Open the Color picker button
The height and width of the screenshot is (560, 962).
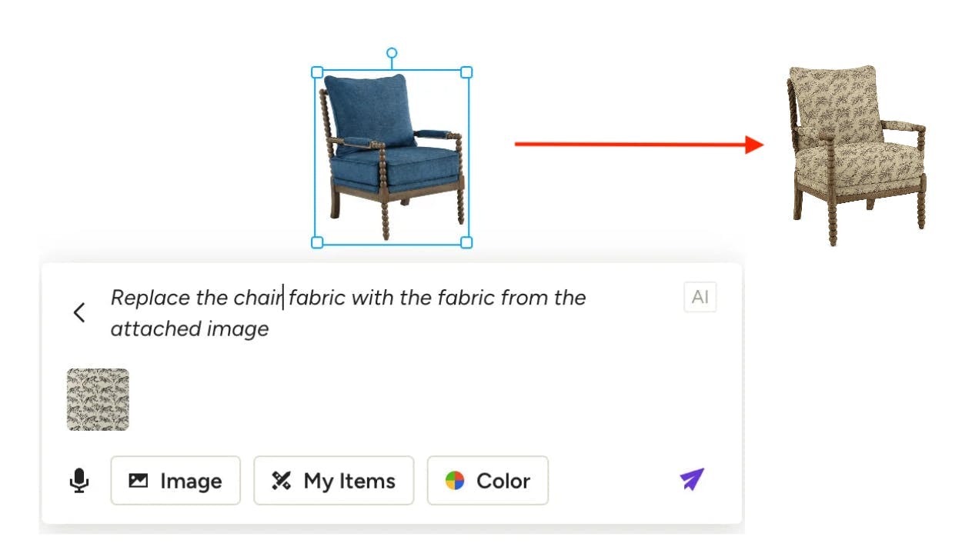coord(488,481)
